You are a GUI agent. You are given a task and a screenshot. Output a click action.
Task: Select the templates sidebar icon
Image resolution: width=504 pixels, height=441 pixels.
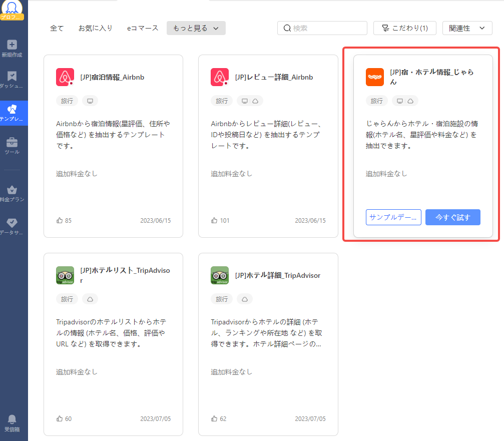[12, 109]
